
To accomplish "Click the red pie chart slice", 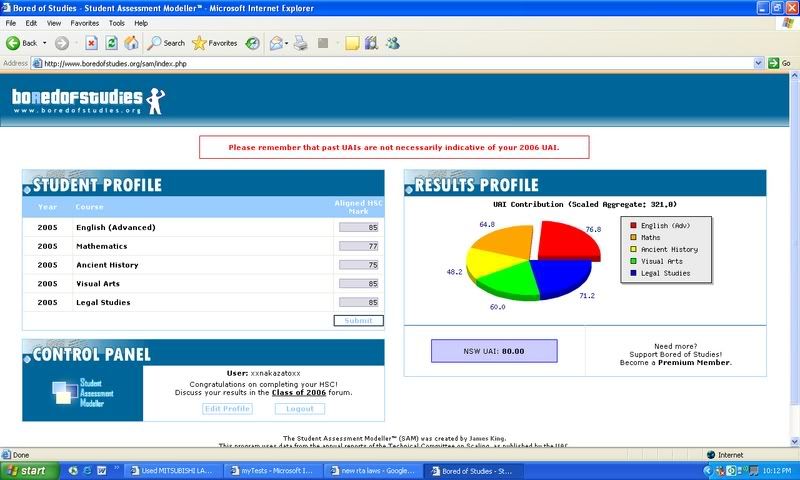I will click(x=566, y=242).
